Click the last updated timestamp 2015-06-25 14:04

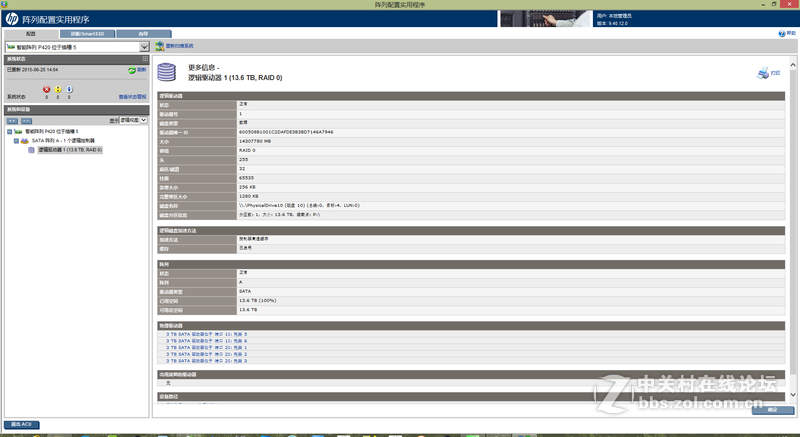pos(40,70)
